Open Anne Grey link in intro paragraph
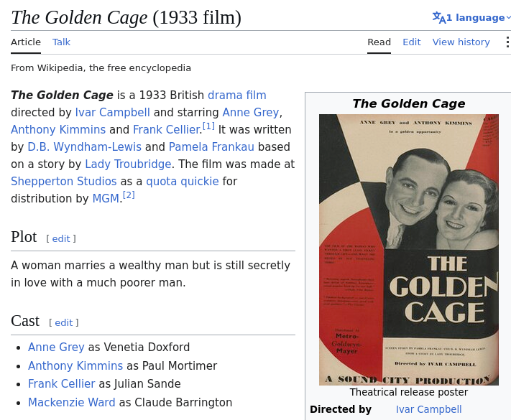The image size is (511, 420). coord(251,112)
